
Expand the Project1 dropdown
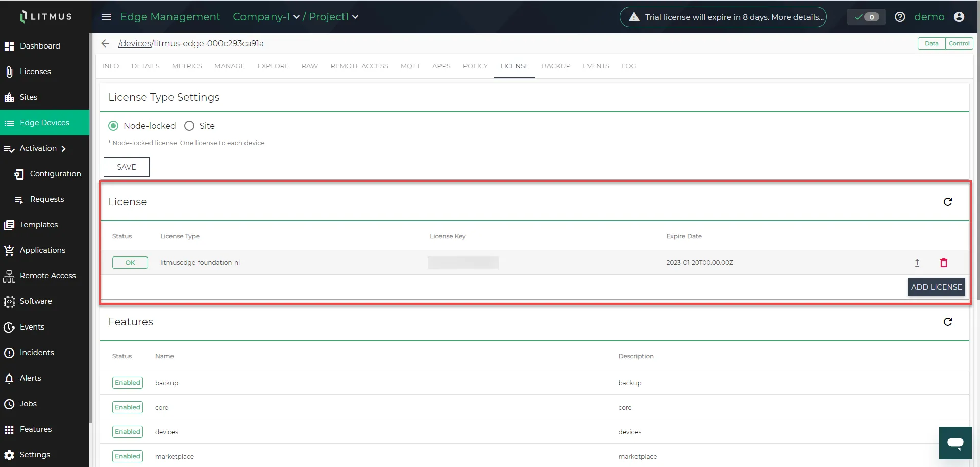[x=333, y=17]
